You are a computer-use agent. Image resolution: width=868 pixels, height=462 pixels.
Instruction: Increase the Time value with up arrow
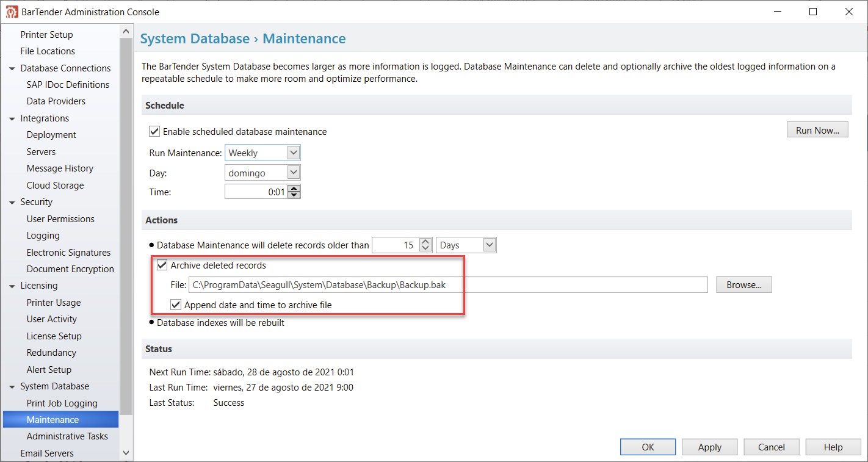tap(294, 189)
